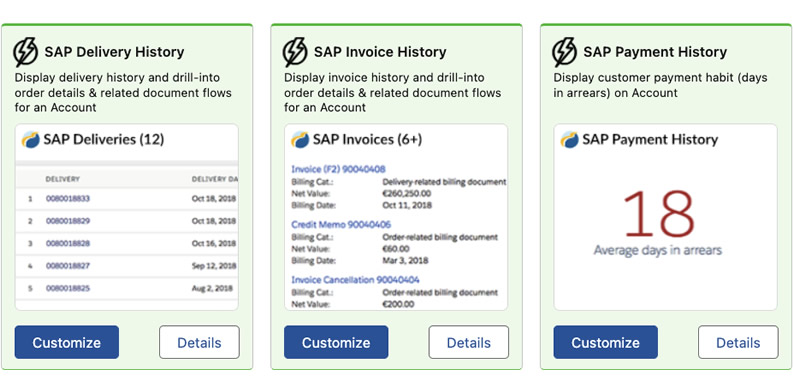This screenshot has height=378, width=793.
Task: Click the SAP logo next to SAP Invoices (6+)
Action: [300, 140]
